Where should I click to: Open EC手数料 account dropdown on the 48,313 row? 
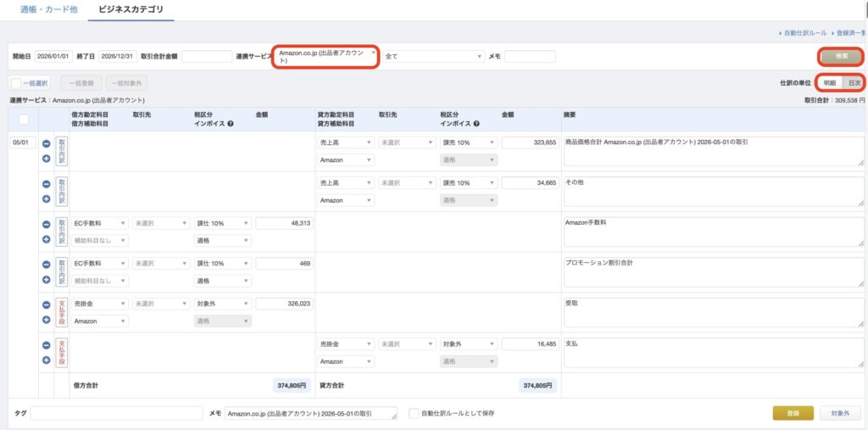pos(100,223)
